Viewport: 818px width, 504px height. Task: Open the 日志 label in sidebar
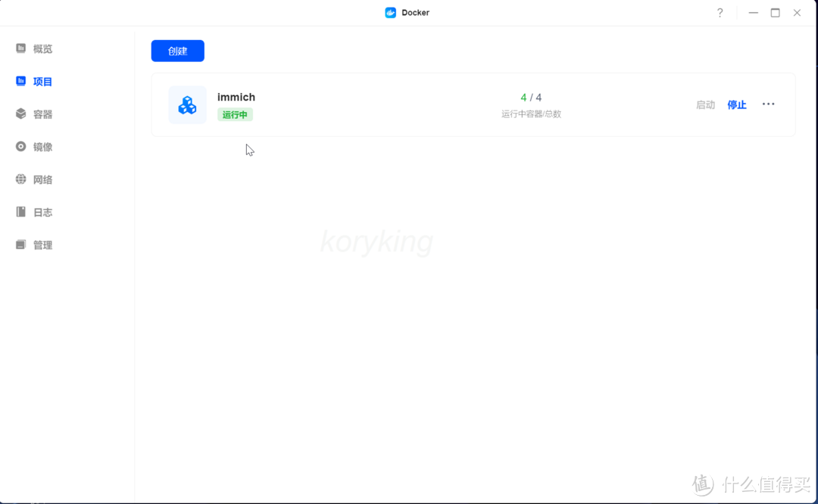[42, 213]
